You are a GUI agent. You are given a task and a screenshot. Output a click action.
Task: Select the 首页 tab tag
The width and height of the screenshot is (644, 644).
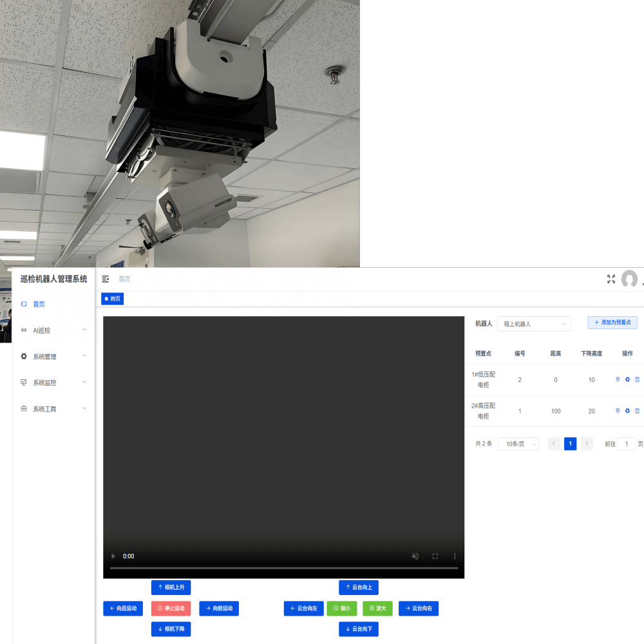(x=112, y=299)
